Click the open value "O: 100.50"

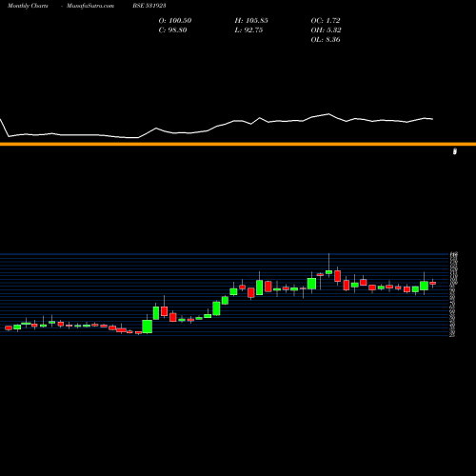tap(175, 21)
